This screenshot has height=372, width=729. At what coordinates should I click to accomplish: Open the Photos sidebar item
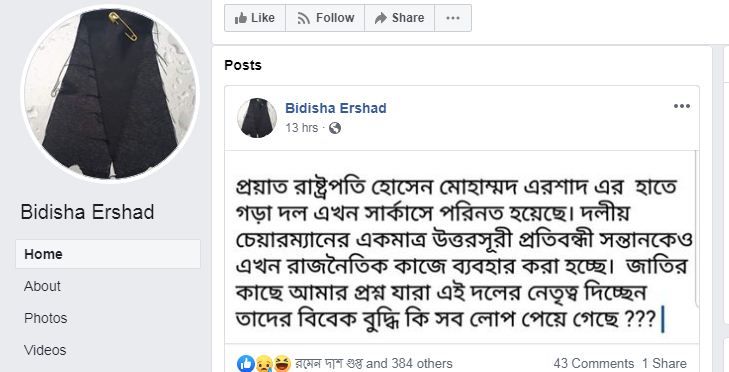46,318
